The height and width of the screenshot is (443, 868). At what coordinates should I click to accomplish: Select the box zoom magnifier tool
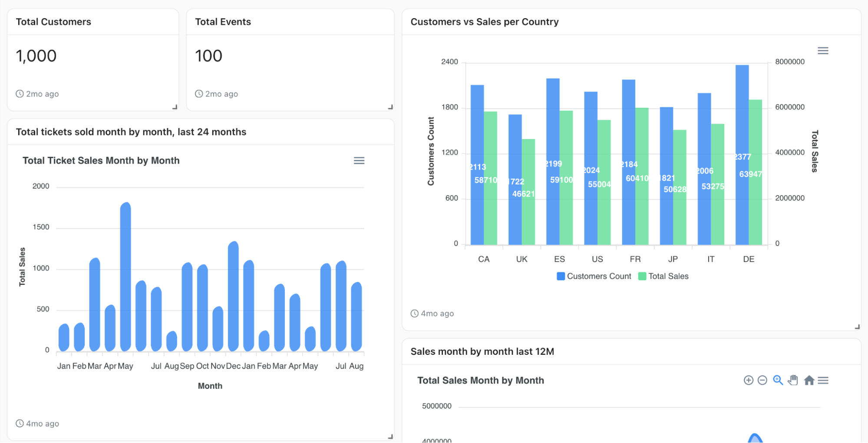pos(777,380)
